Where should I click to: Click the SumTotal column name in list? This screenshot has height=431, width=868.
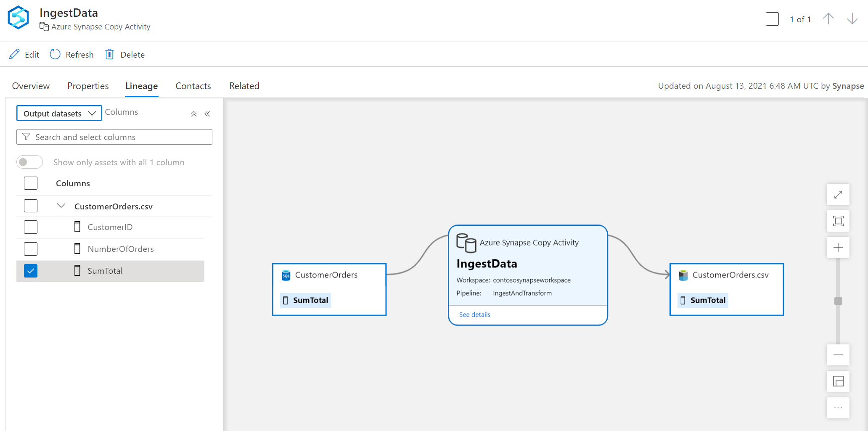point(105,271)
